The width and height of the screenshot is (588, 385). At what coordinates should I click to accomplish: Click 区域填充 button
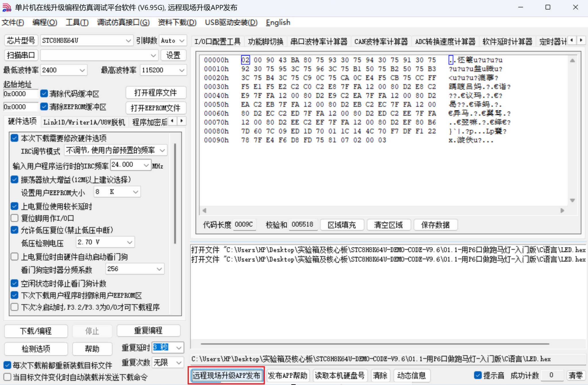342,225
